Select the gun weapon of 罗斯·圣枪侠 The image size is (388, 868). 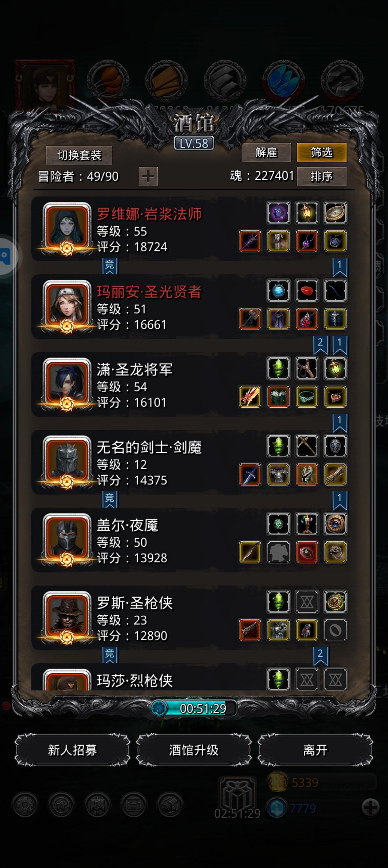tap(250, 630)
